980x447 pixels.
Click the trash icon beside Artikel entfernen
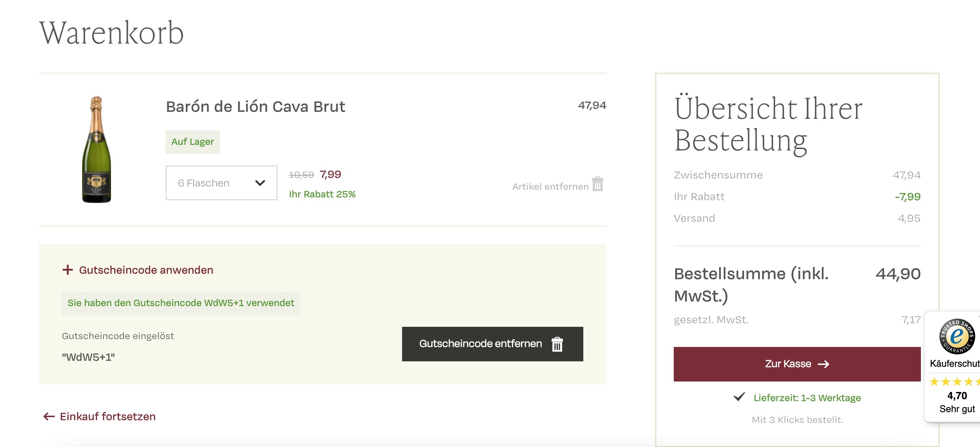pos(597,184)
